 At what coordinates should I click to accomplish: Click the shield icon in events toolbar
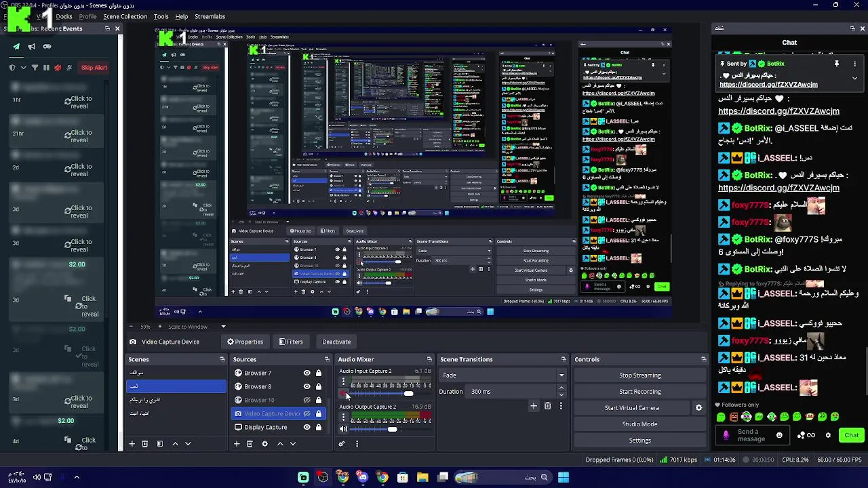(12, 68)
